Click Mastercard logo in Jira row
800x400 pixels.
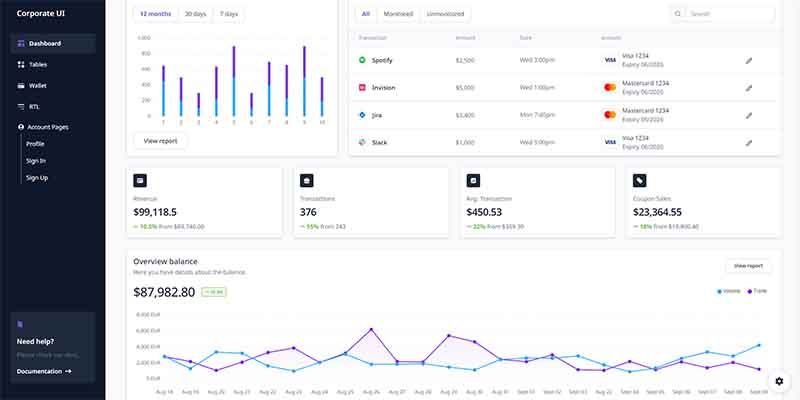click(x=610, y=115)
